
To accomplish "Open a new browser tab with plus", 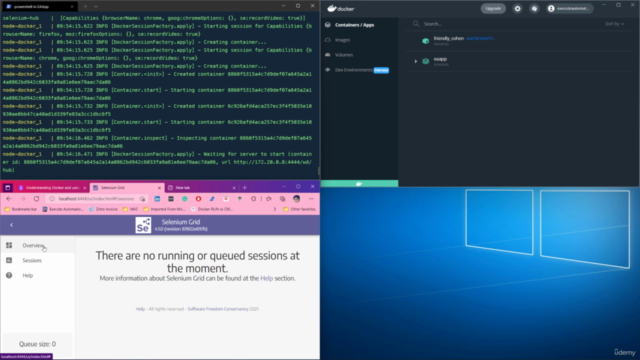I will tap(245, 188).
